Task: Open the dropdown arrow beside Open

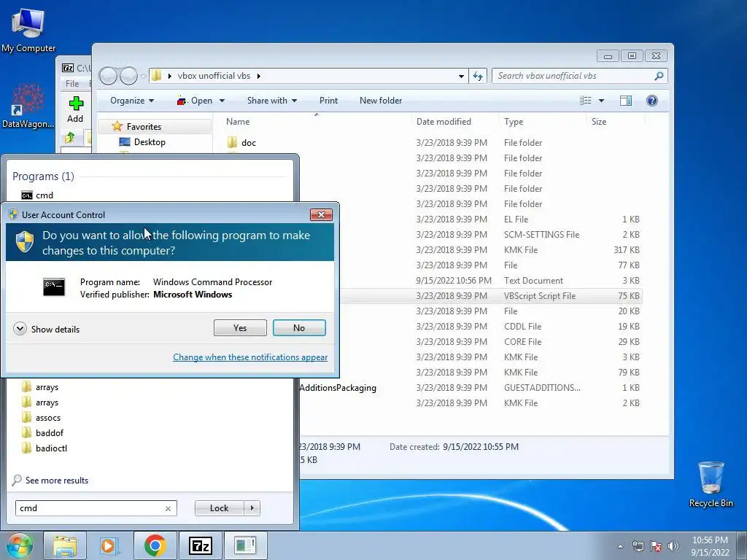Action: pos(222,101)
